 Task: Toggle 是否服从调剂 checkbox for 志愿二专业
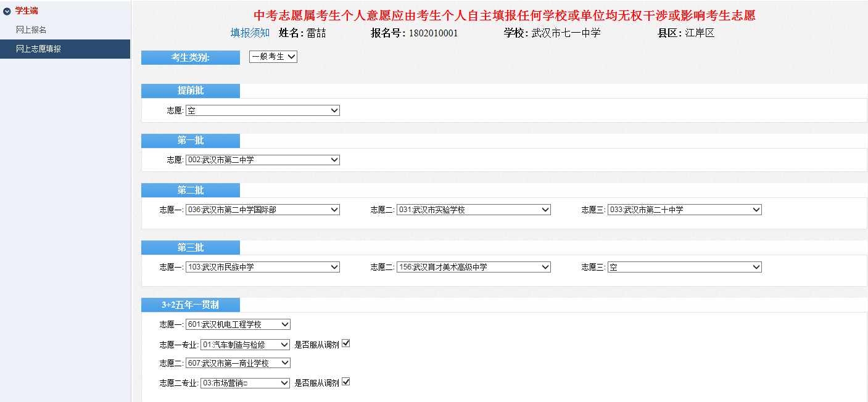[x=346, y=382]
